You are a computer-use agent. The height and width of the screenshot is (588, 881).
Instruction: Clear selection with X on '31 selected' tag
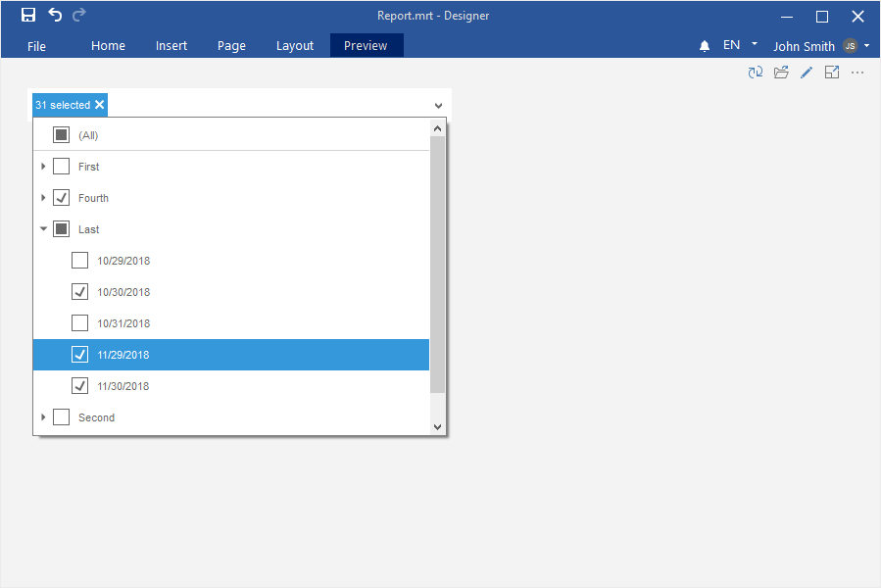[100, 105]
